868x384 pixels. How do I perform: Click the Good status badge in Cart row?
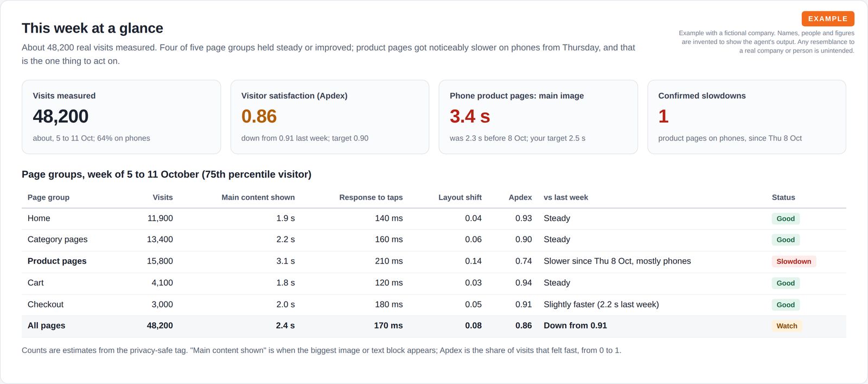786,283
